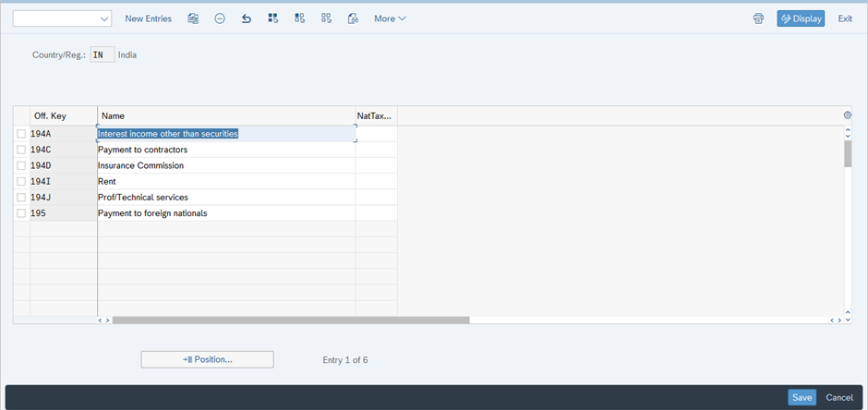Switch to Display mode
The image size is (868, 410).
(801, 18)
